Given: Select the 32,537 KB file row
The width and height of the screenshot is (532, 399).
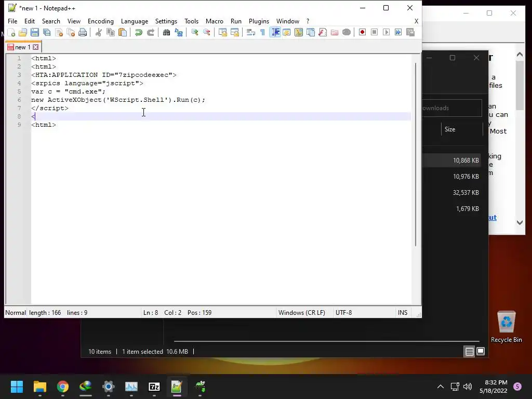Looking at the screenshot, I should pos(451,192).
